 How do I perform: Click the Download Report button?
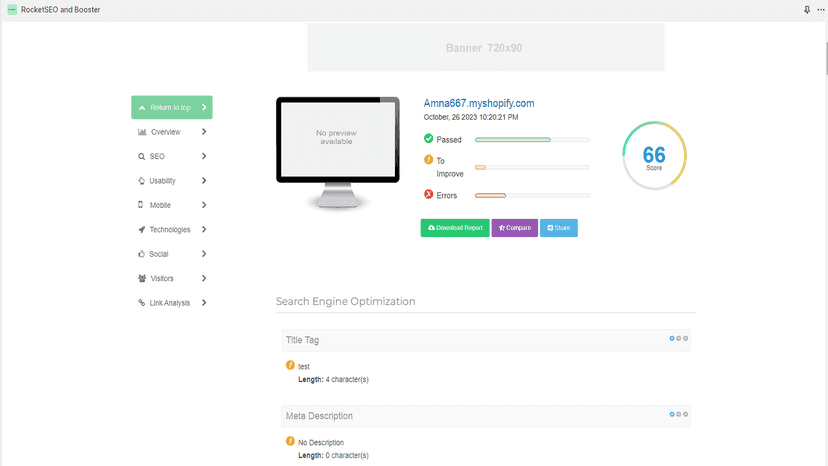pos(455,228)
